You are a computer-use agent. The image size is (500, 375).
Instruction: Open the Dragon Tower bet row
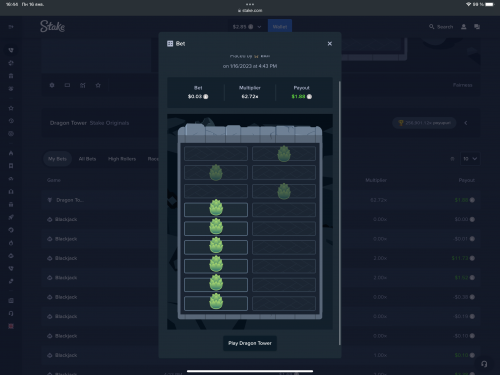[x=261, y=200]
